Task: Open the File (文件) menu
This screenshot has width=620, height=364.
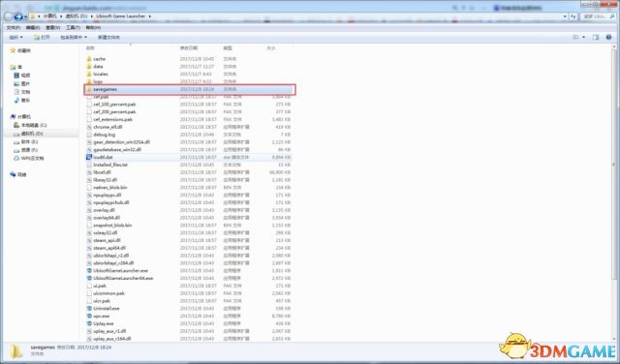Action: pyautogui.click(x=13, y=28)
